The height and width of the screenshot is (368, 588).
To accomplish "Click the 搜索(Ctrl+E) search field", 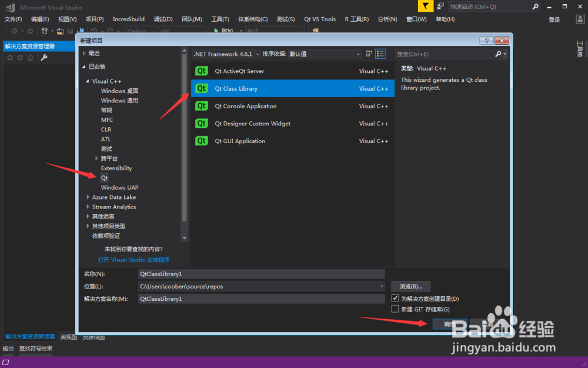I will (445, 54).
